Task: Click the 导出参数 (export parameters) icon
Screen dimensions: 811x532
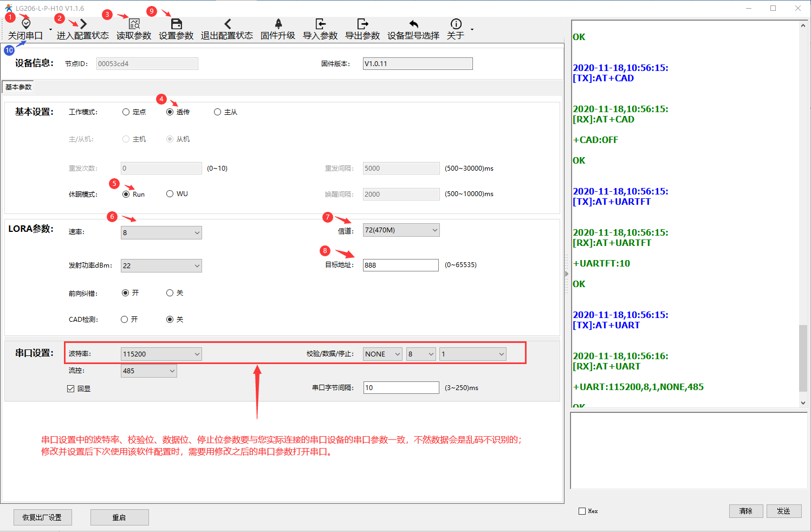Action: [362, 24]
